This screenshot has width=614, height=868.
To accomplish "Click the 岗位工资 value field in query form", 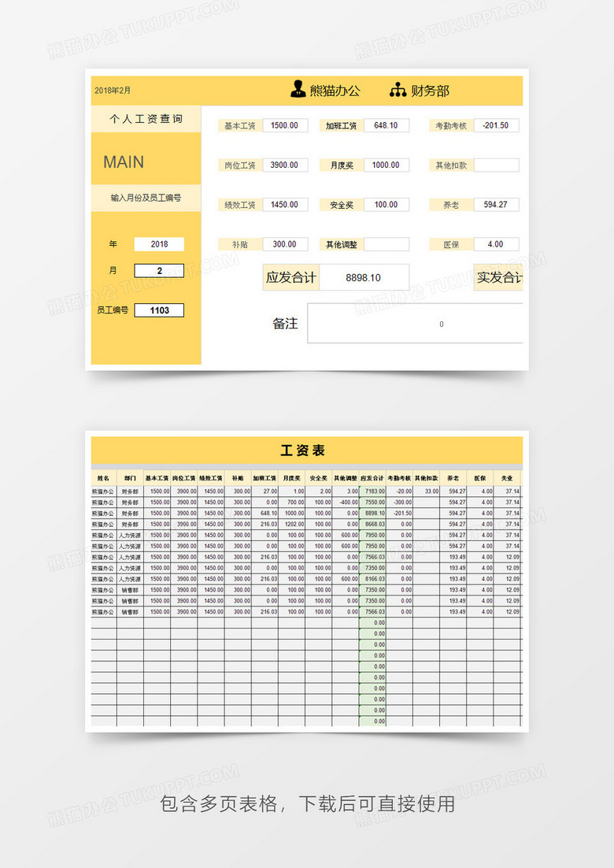I will 285,165.
